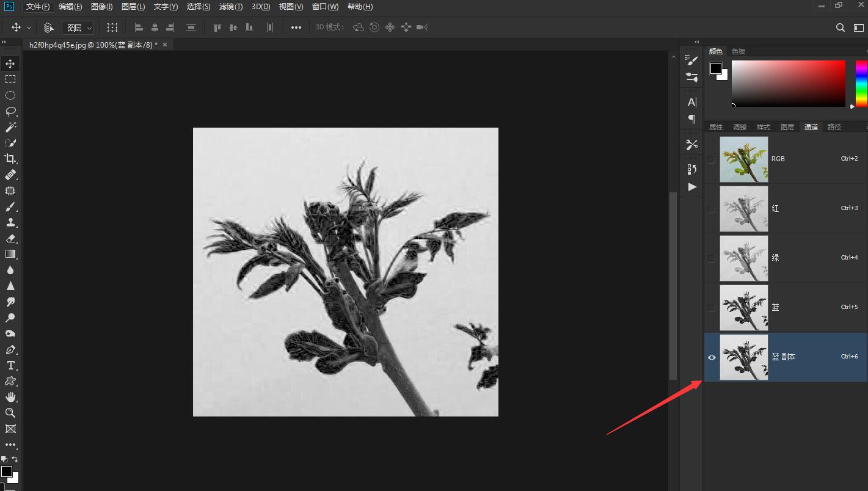Click the foreground color swatch in toolbar
This screenshot has width=868, height=491.
tap(6, 471)
